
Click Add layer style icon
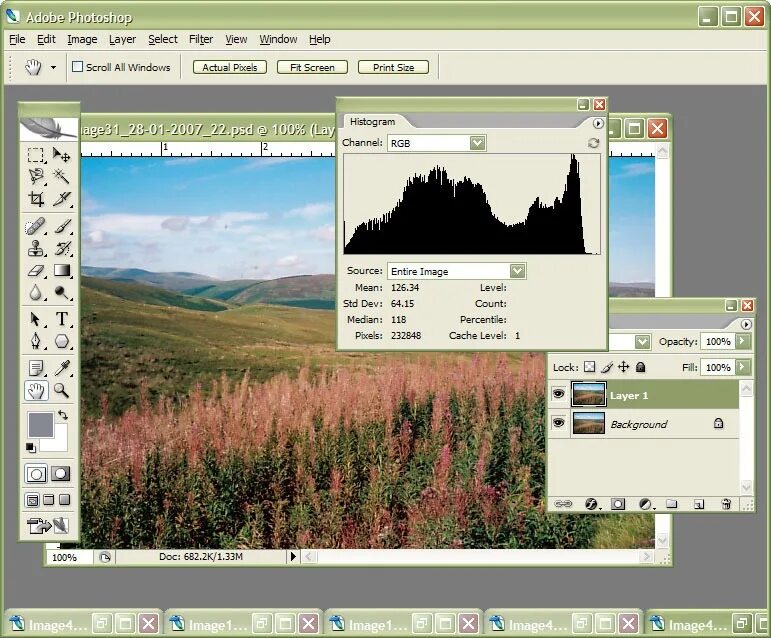591,504
